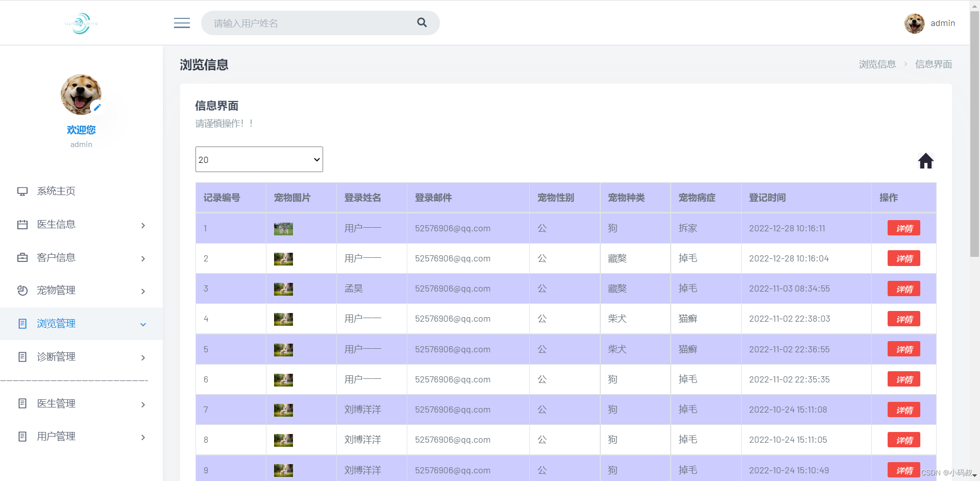
Task: Go home via the house icon
Action: (x=925, y=161)
